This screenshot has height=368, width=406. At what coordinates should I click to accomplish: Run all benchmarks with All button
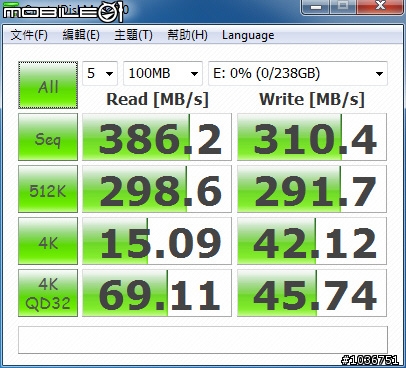(48, 85)
